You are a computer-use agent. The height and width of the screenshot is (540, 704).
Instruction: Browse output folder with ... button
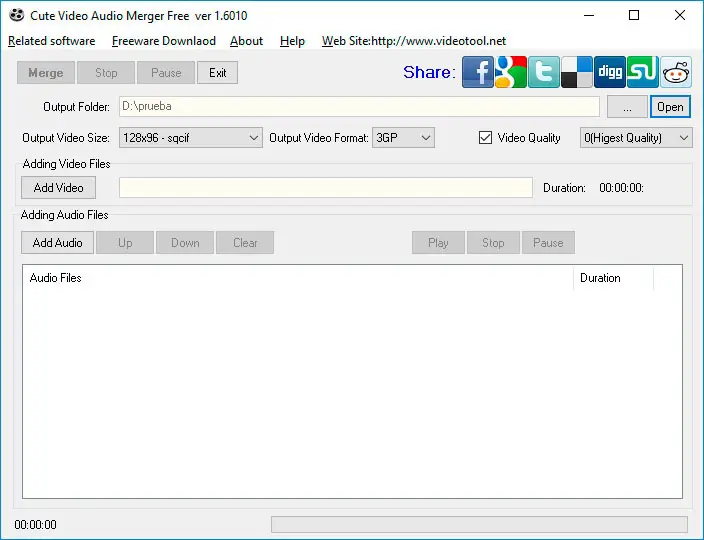(627, 107)
